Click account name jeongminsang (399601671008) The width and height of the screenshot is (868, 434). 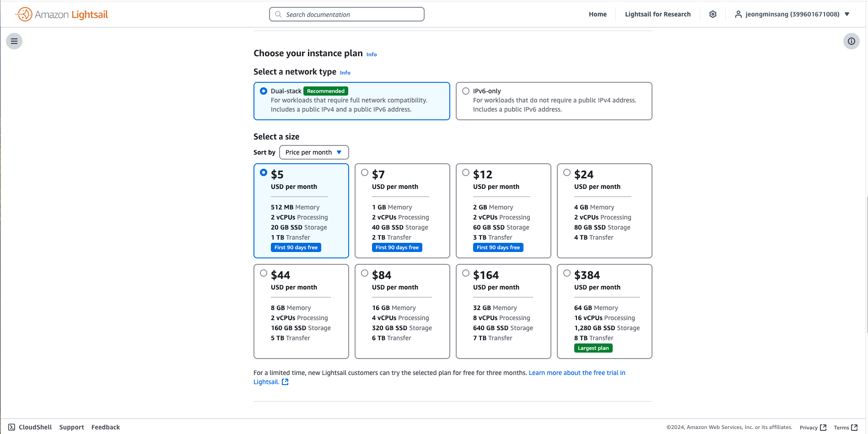(x=793, y=14)
